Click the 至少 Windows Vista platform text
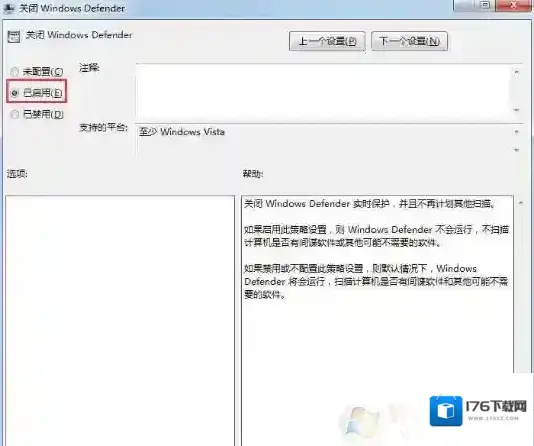 (182, 132)
